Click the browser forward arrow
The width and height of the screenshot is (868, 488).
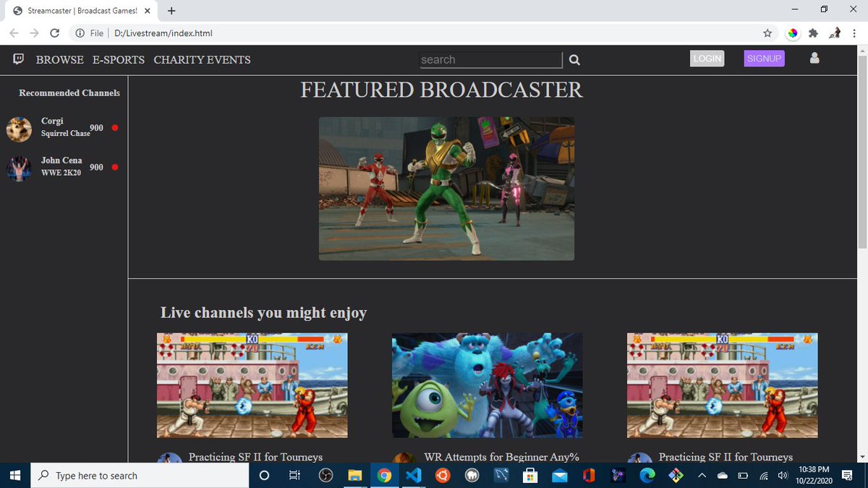[x=35, y=33]
